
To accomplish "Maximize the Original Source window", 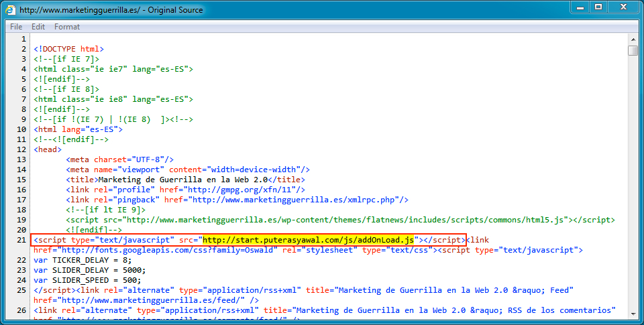I will tap(598, 7).
